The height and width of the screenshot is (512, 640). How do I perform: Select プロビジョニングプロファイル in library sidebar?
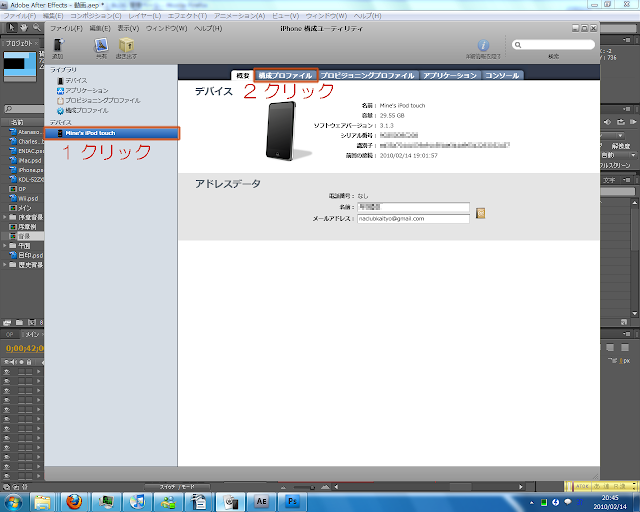click(98, 100)
